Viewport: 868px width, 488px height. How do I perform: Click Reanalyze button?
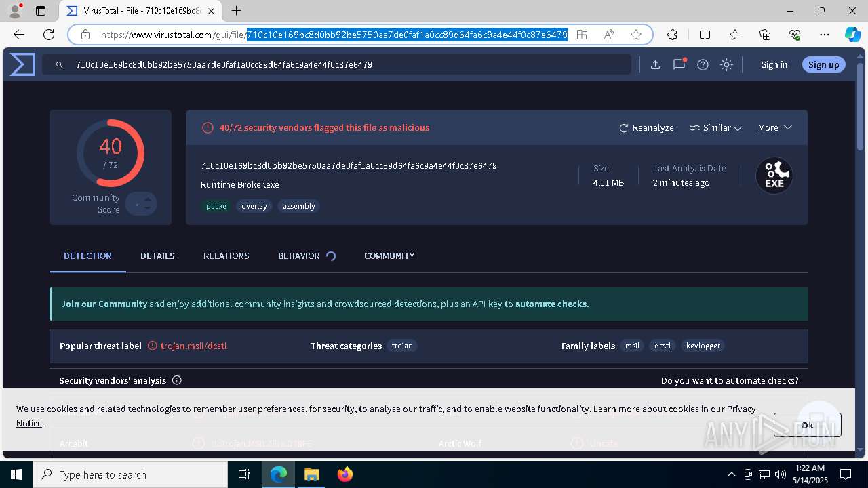(646, 127)
